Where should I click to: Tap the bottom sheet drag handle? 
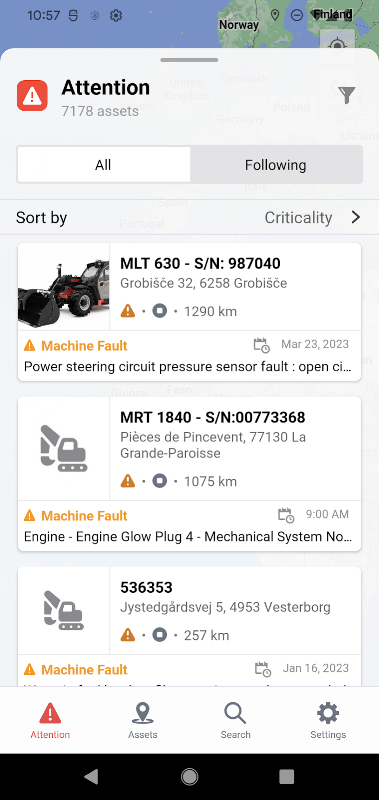point(189,60)
